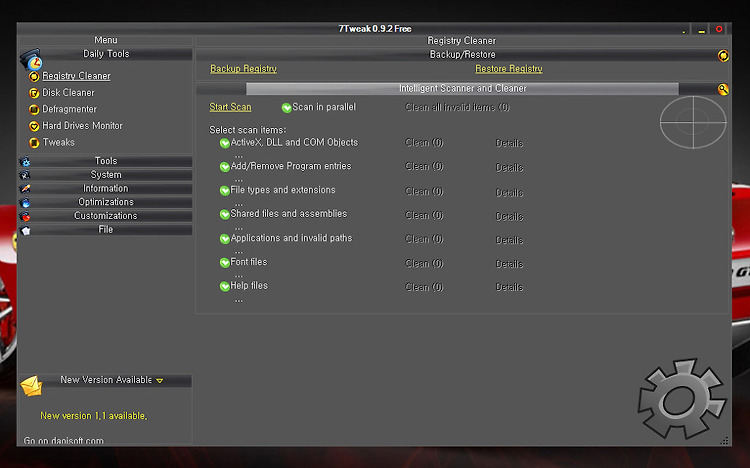Image resolution: width=750 pixels, height=468 pixels.
Task: Click the Start Scan link
Action: coord(230,107)
